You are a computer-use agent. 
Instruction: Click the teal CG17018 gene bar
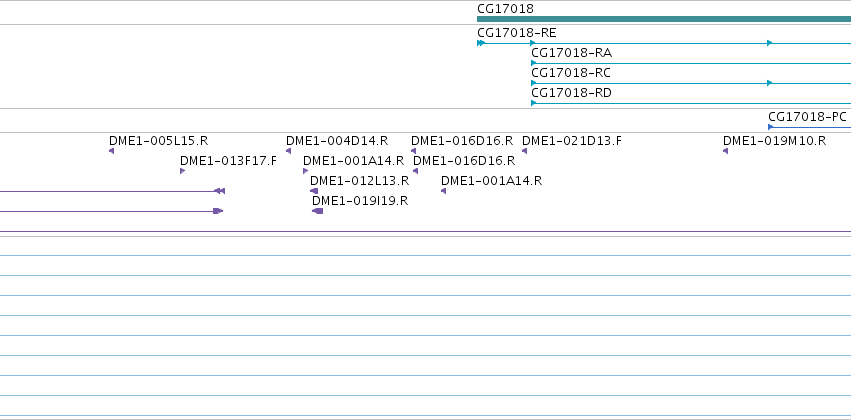[x=664, y=19]
